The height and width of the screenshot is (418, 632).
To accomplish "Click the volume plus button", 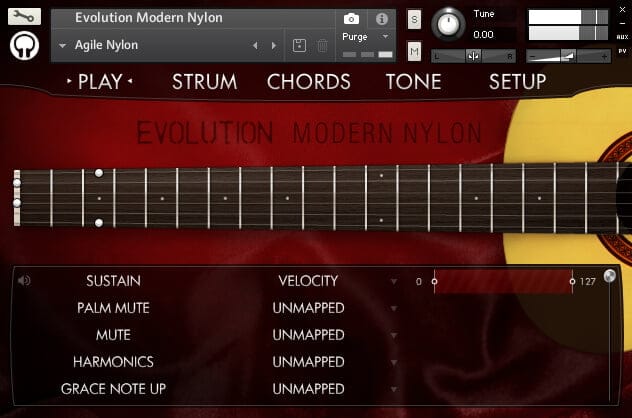I will tap(604, 57).
